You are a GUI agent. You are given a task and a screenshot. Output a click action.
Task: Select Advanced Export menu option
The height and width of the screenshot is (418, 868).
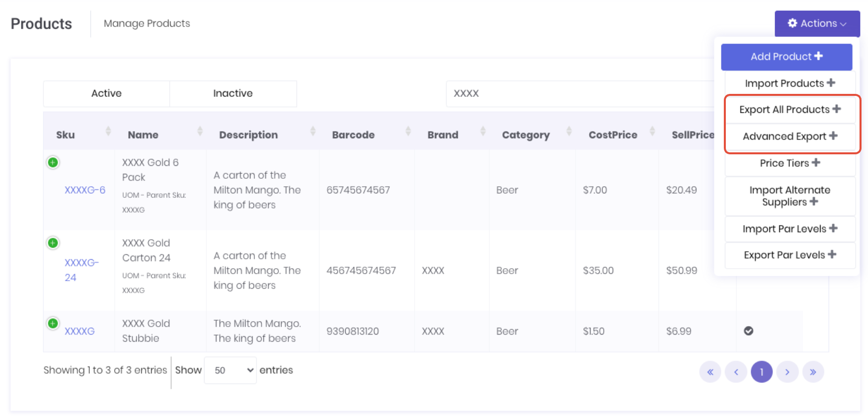[790, 136]
